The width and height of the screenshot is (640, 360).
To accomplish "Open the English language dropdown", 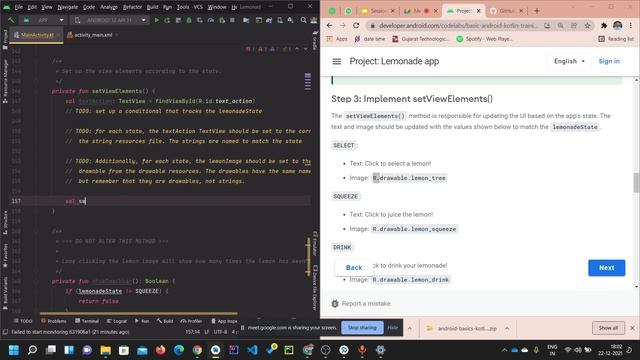I will click(569, 61).
